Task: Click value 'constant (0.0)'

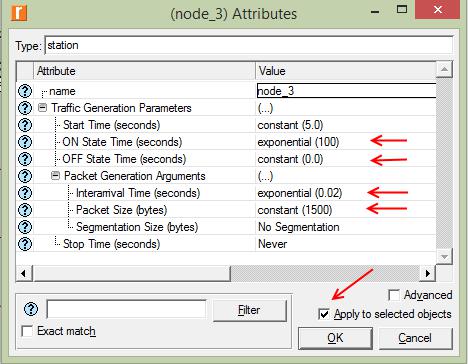Action: [290, 159]
